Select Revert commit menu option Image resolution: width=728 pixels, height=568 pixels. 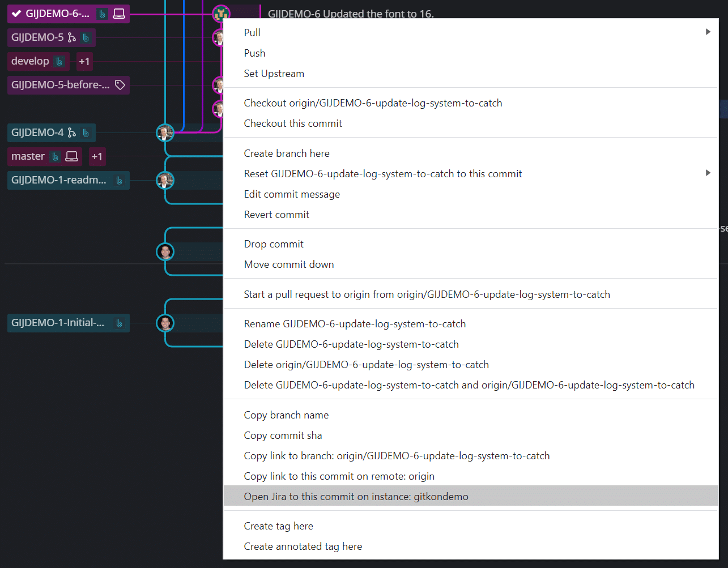coord(276,214)
